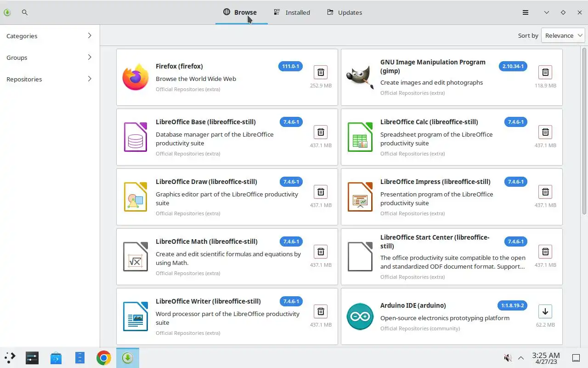
Task: Click the LibreOffice Writer document icon
Action: tap(136, 316)
